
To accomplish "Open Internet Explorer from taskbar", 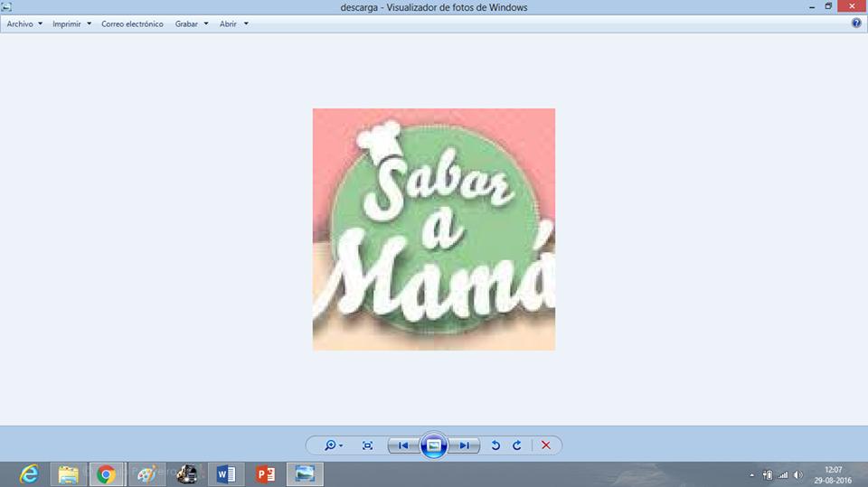I will [x=29, y=474].
